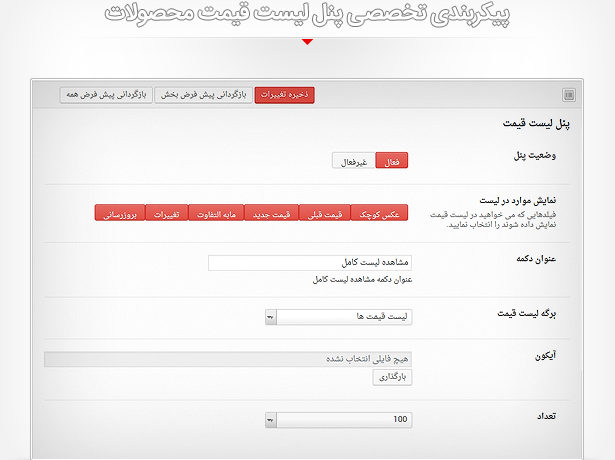Toggle تغییرات display option

(167, 213)
